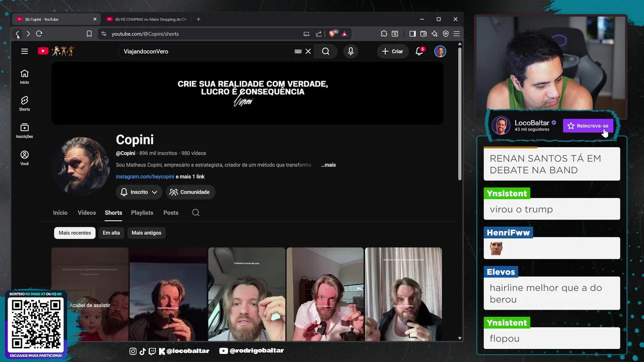This screenshot has height=362, width=644.
Task: Start voice search with the microphone
Action: pyautogui.click(x=351, y=51)
